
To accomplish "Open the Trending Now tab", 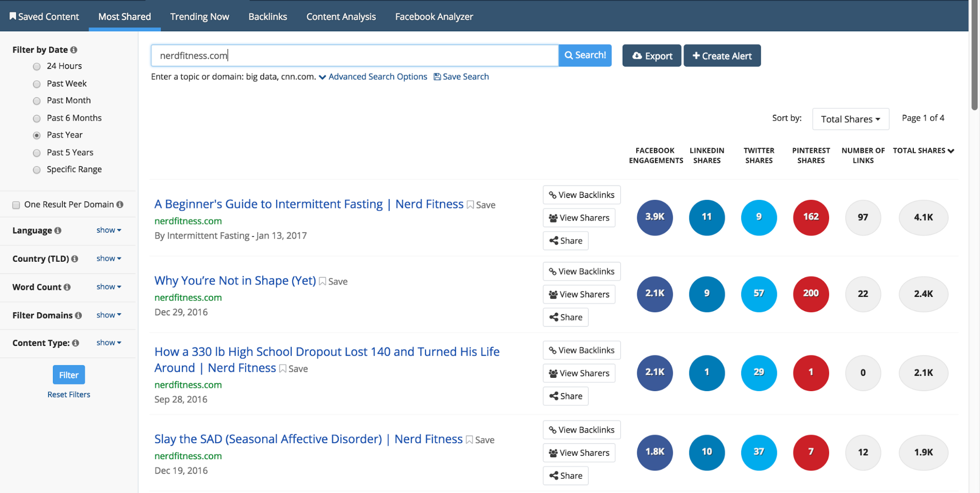I will (200, 16).
